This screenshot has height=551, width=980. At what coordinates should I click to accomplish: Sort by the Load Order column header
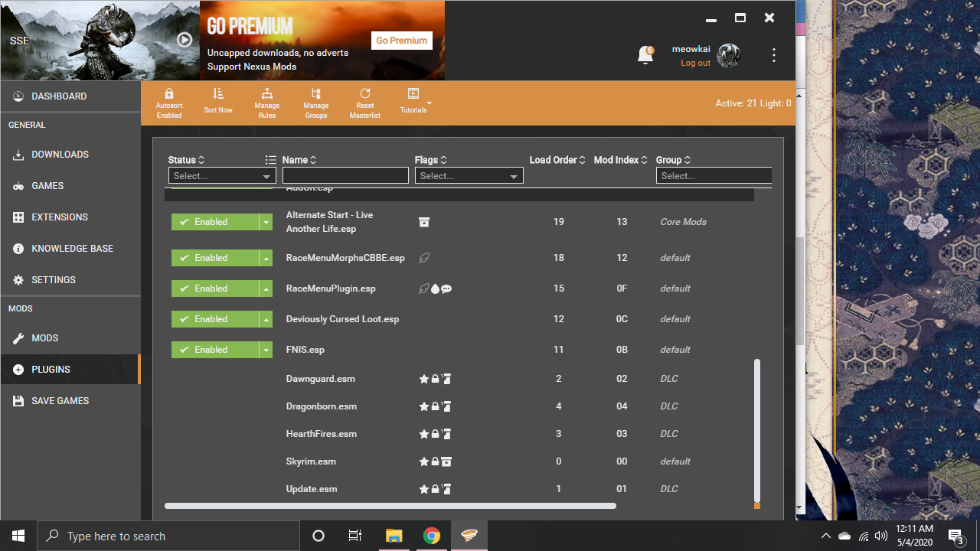[557, 160]
